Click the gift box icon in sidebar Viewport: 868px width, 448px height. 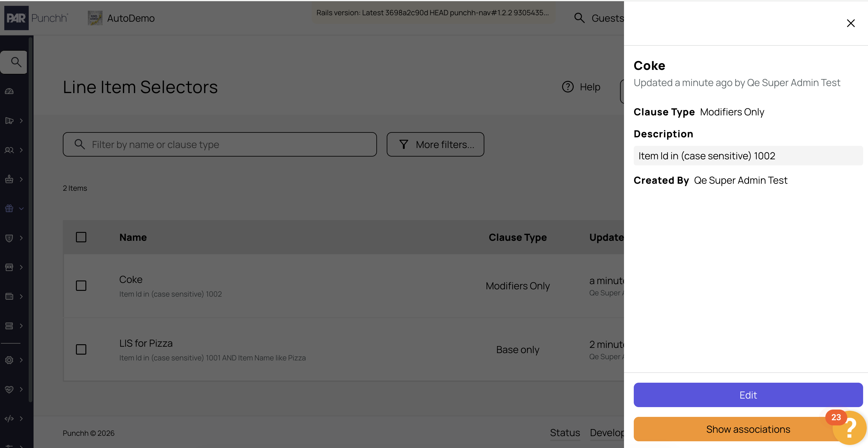[x=9, y=209]
